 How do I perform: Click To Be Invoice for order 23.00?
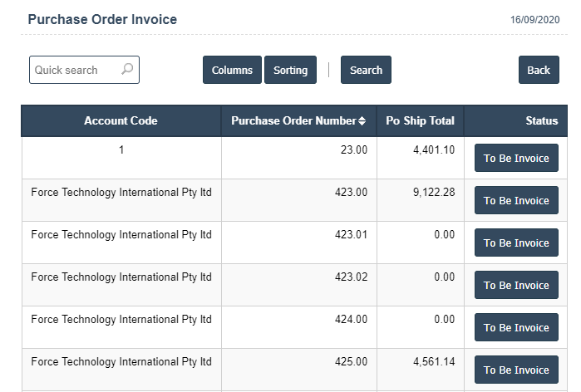516,158
